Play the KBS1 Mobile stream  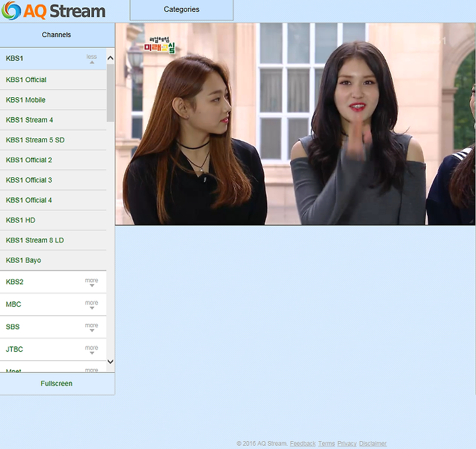53,100
